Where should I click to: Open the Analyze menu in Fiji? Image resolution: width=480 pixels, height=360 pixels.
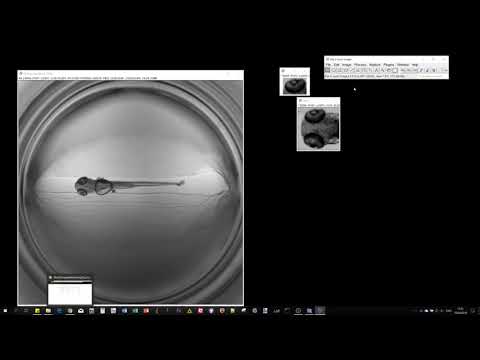tap(375, 65)
